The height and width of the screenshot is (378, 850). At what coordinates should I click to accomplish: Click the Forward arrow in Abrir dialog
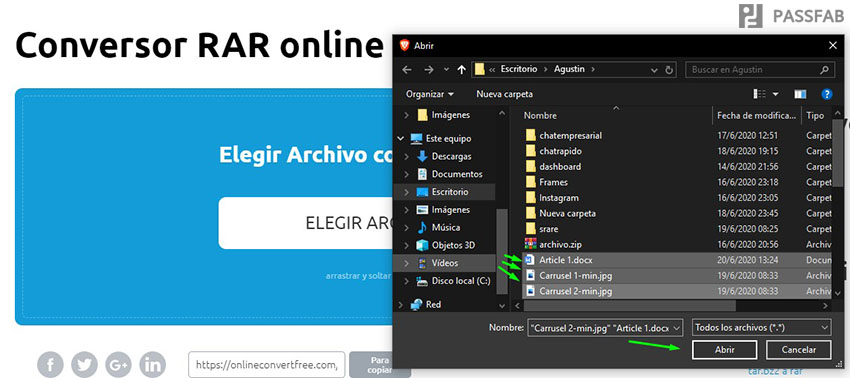tap(429, 69)
